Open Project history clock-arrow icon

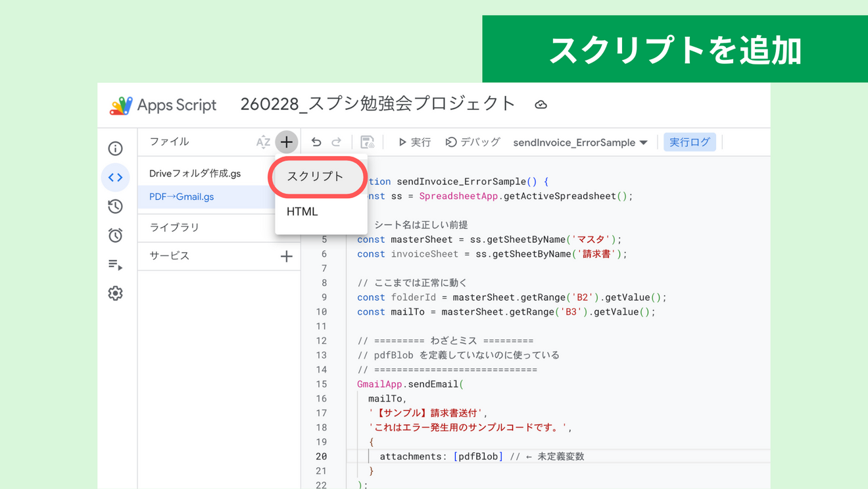[115, 206]
